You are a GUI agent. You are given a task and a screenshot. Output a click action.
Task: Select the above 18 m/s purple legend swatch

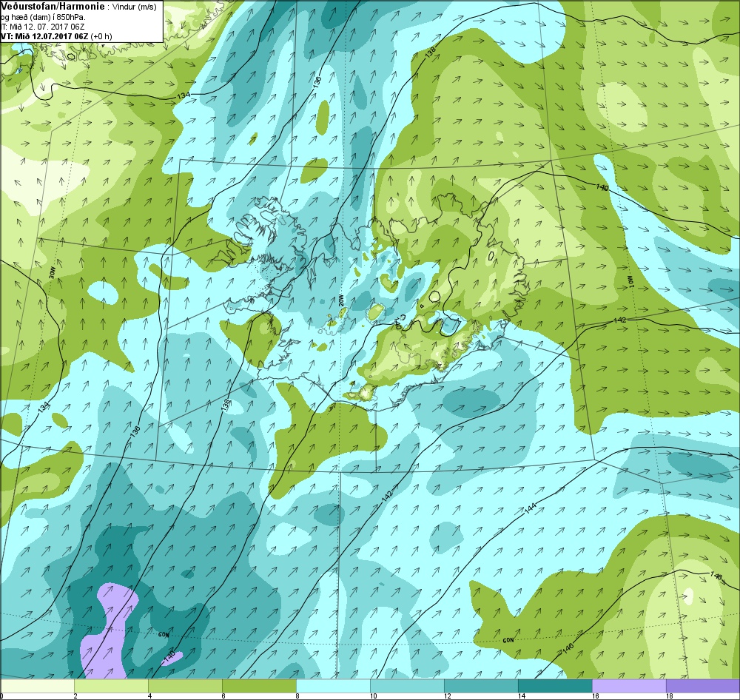[x=703, y=685]
